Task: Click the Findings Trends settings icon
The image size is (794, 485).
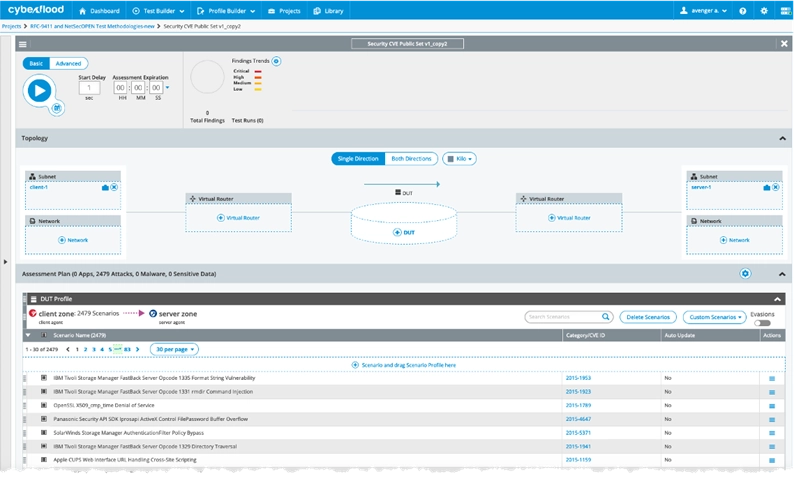Action: coord(276,61)
